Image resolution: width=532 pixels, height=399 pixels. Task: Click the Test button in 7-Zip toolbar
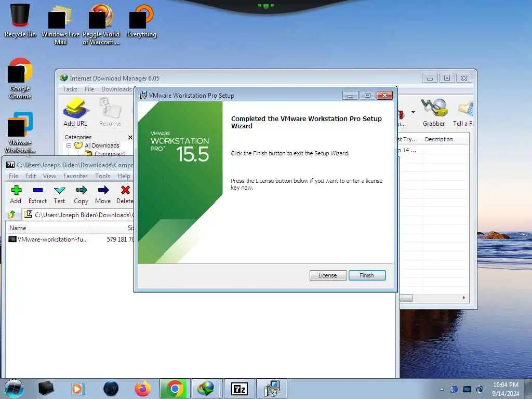click(x=59, y=195)
